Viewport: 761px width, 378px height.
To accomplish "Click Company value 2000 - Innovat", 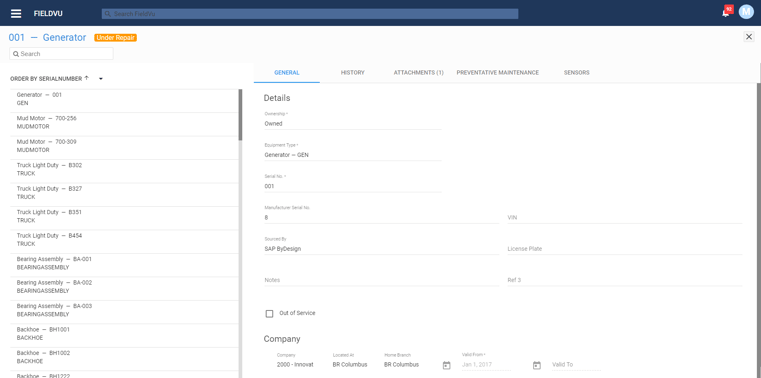I will 295,365.
